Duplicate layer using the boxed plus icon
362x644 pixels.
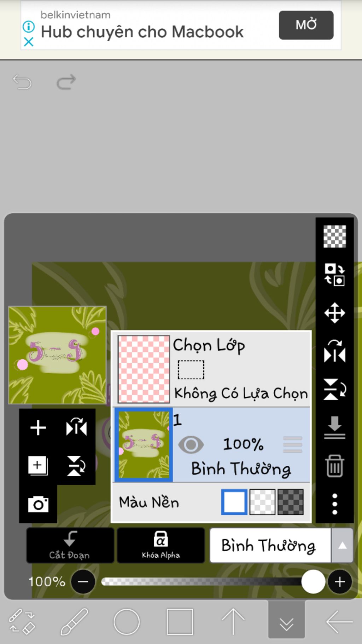coord(38,465)
